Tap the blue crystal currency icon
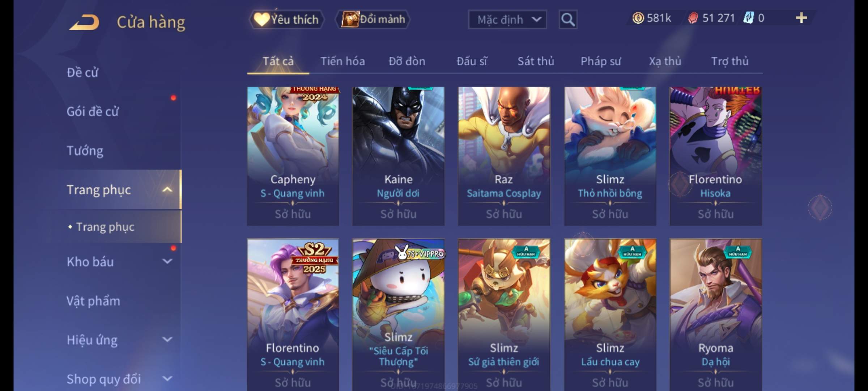 click(x=748, y=18)
